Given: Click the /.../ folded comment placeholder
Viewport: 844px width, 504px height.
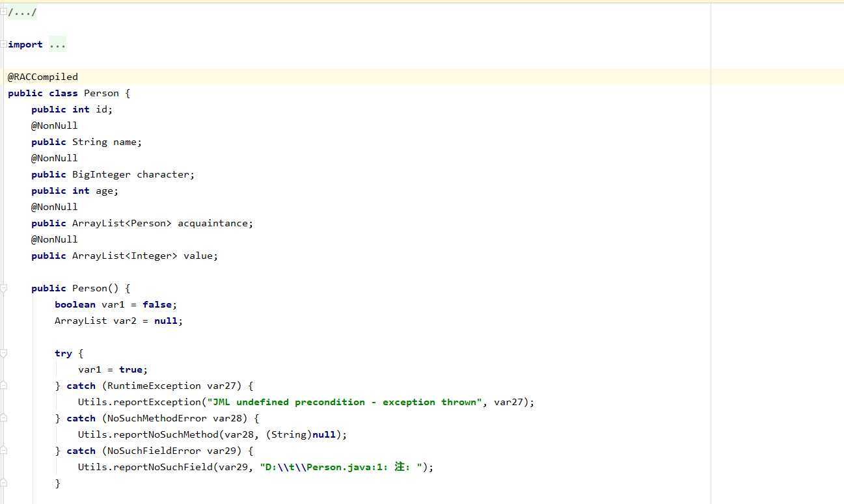Looking at the screenshot, I should point(22,12).
